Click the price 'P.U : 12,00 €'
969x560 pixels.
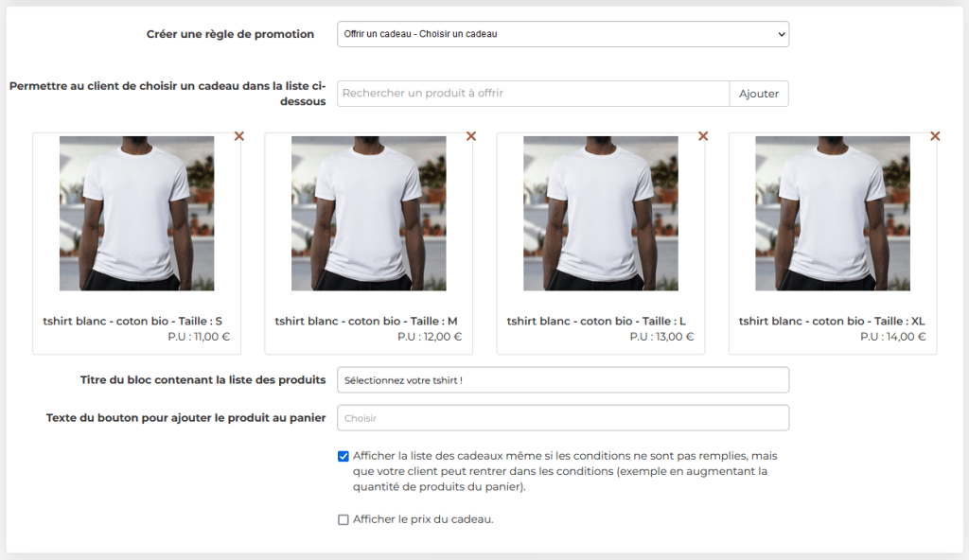pos(430,337)
